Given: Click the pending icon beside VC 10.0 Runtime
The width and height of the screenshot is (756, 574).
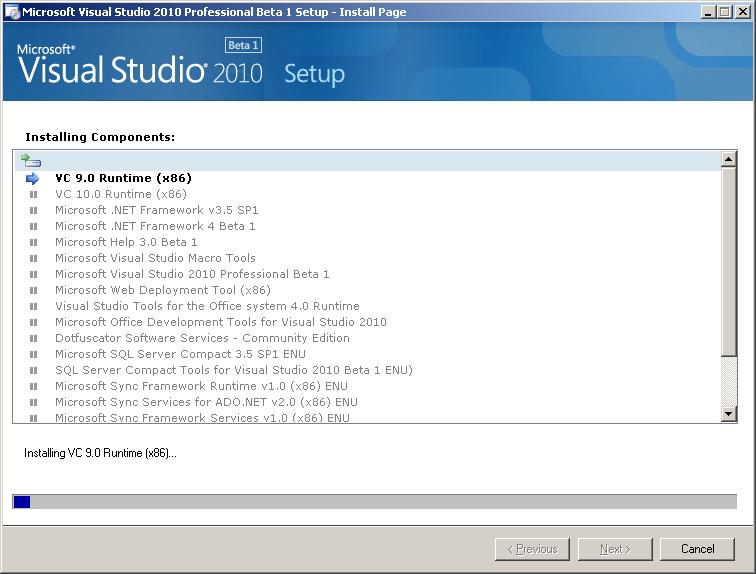Looking at the screenshot, I should coord(33,195).
